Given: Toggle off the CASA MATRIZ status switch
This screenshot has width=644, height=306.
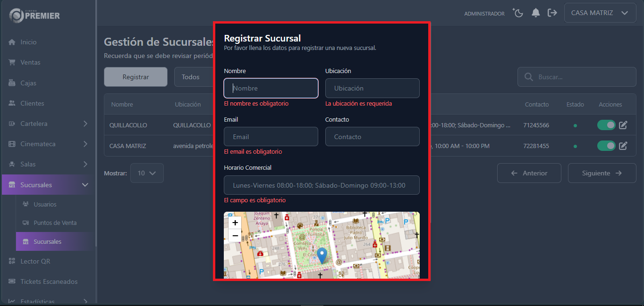Looking at the screenshot, I should tap(606, 146).
